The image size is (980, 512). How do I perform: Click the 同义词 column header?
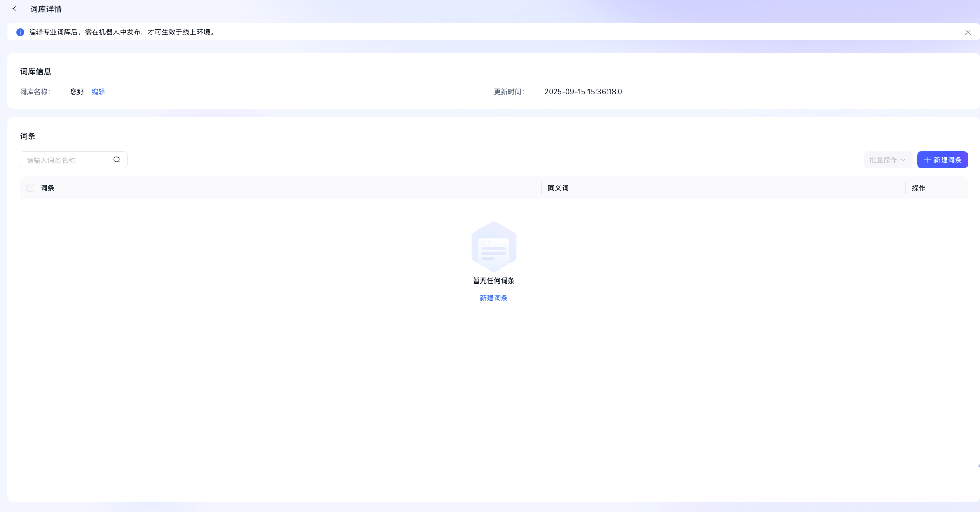point(558,188)
